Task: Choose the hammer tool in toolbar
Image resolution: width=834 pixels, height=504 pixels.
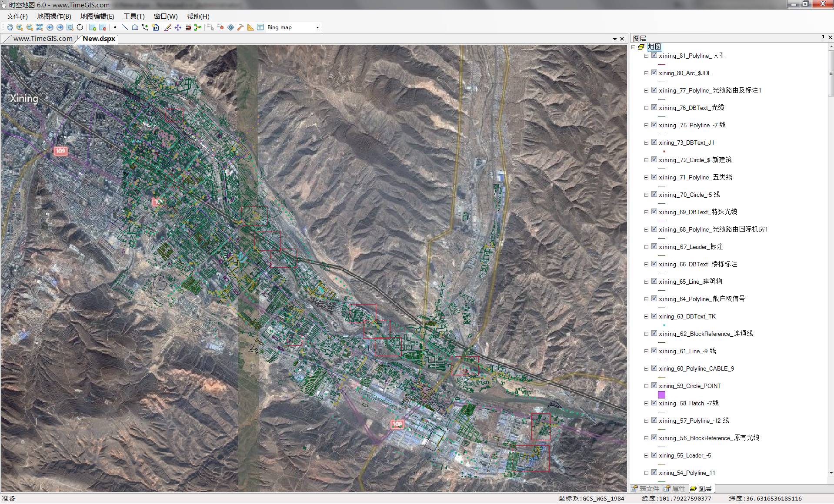Action: [x=240, y=27]
